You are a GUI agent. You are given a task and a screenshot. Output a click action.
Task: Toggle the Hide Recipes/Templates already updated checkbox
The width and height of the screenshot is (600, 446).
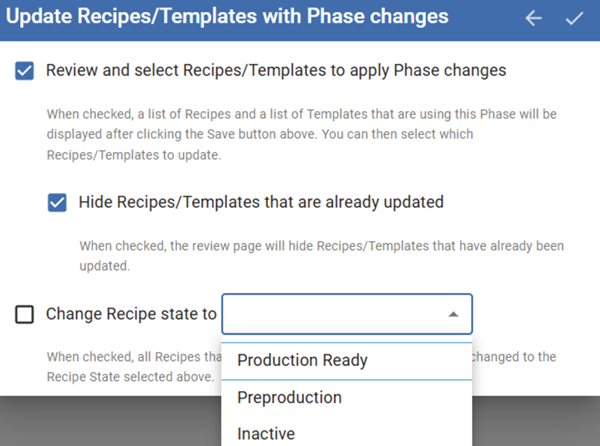click(x=57, y=202)
